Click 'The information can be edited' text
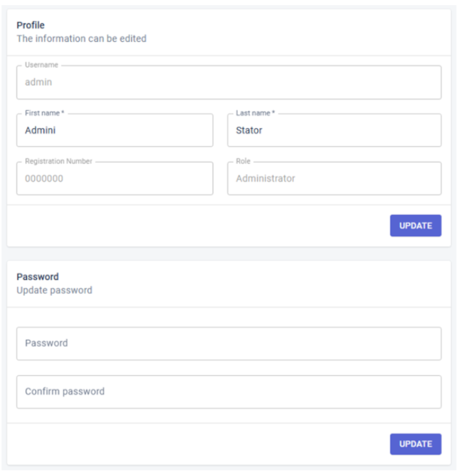Screen dimensions: 459x476 click(82, 39)
